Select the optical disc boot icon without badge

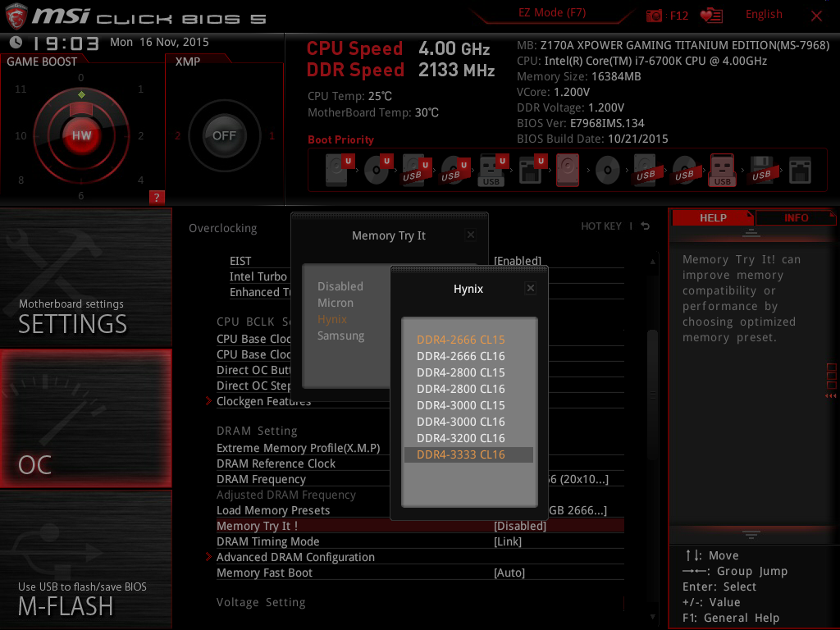(608, 171)
